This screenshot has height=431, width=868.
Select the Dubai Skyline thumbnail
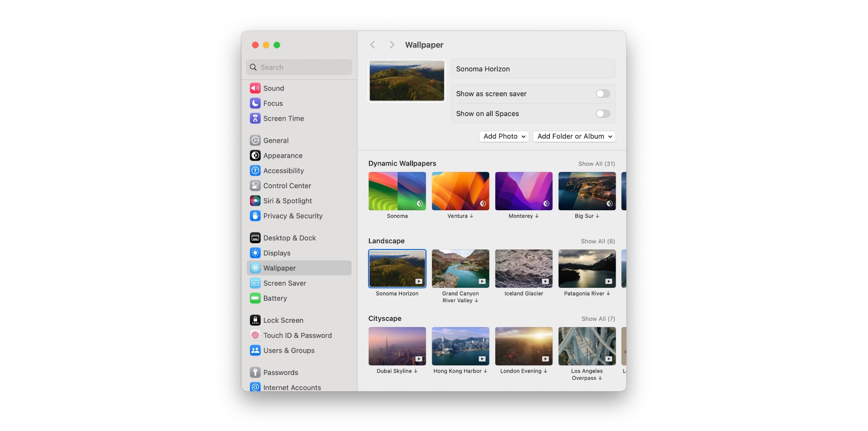click(x=397, y=346)
